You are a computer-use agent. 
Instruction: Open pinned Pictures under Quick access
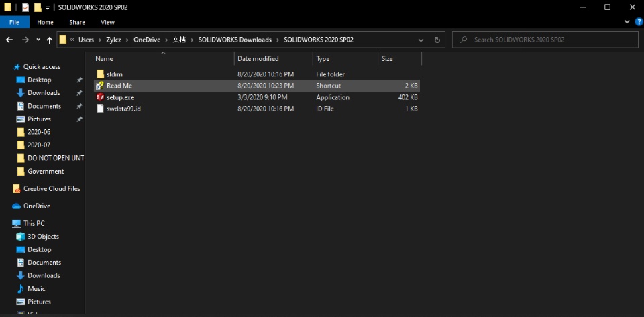tap(39, 119)
